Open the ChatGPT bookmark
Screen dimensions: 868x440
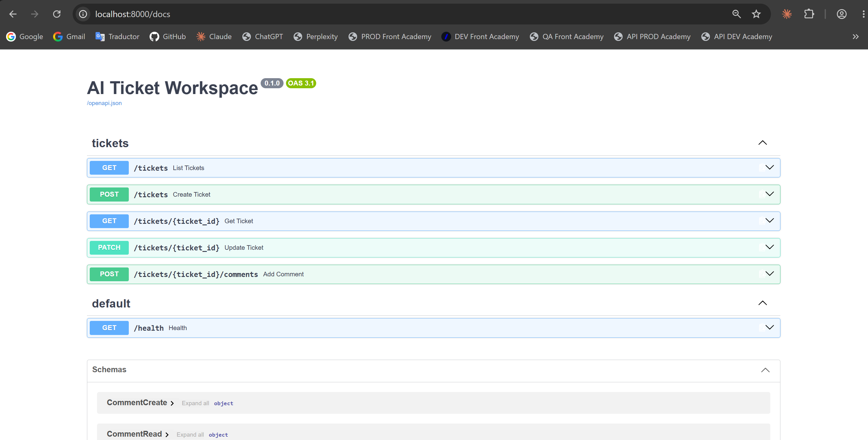262,36
